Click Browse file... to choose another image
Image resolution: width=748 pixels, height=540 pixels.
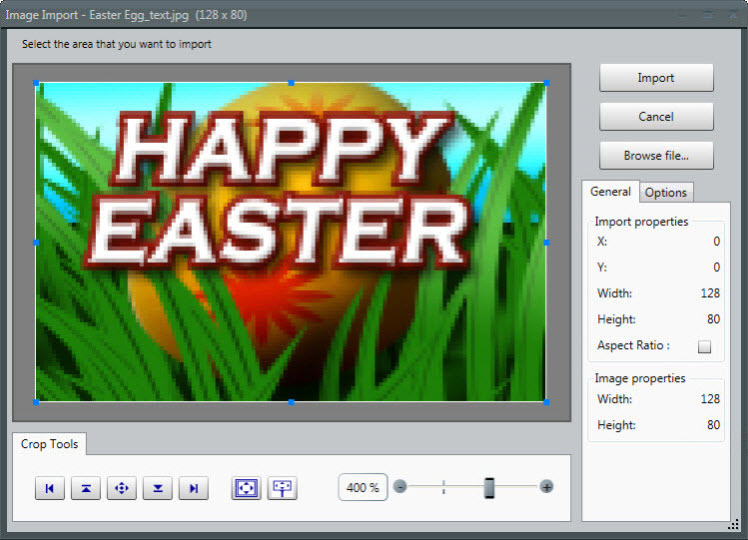coord(656,156)
